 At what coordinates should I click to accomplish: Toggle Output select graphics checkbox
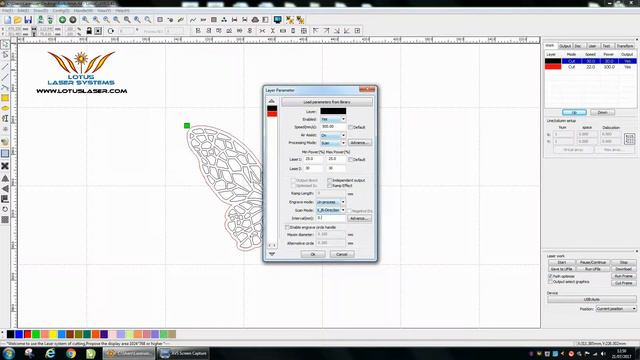point(550,282)
